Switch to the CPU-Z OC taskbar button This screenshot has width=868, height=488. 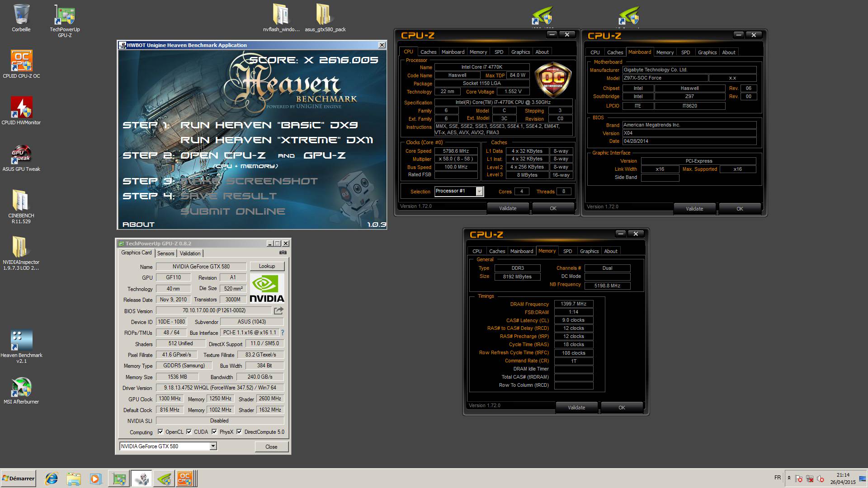coord(185,479)
